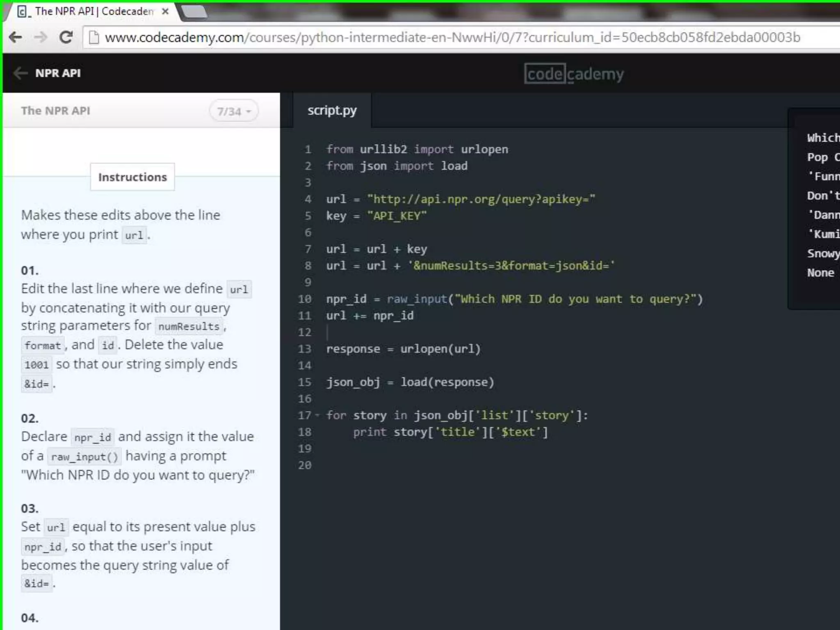The image size is (840, 630).
Task: Click the instruction step 02. heading
Action: click(30, 418)
